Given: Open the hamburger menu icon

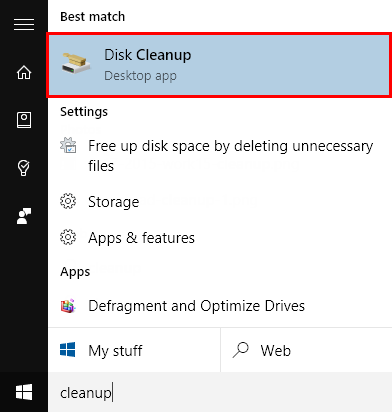Looking at the screenshot, I should [x=24, y=25].
